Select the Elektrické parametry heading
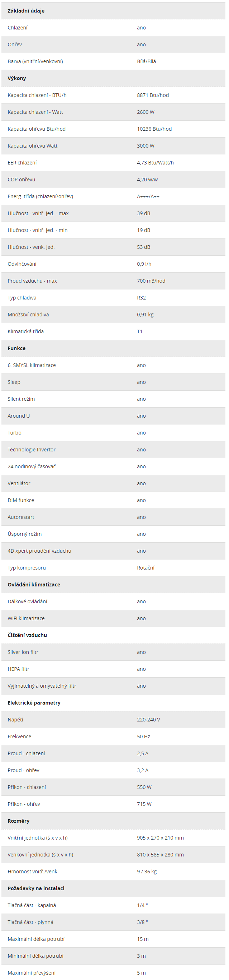Screen dimensions: 229x980 (34, 703)
